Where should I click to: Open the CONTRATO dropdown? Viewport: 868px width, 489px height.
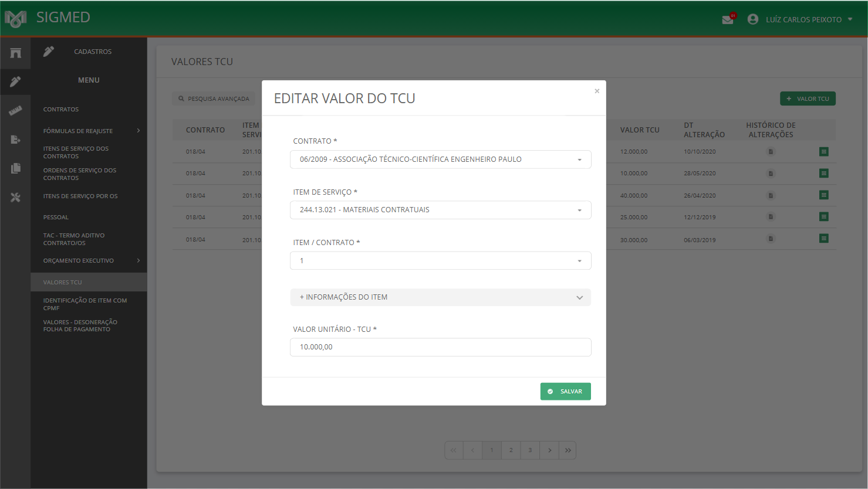441,159
